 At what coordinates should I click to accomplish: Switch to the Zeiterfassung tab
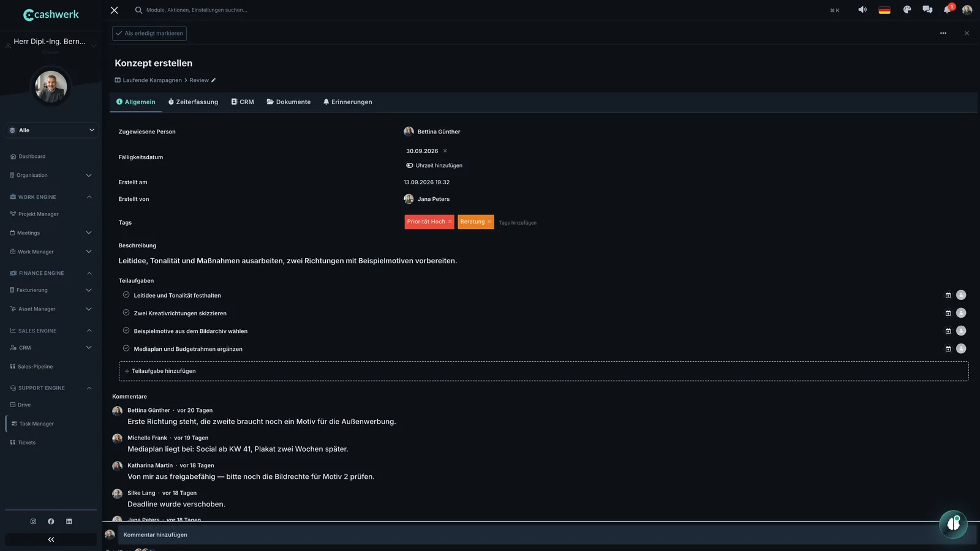tap(193, 102)
